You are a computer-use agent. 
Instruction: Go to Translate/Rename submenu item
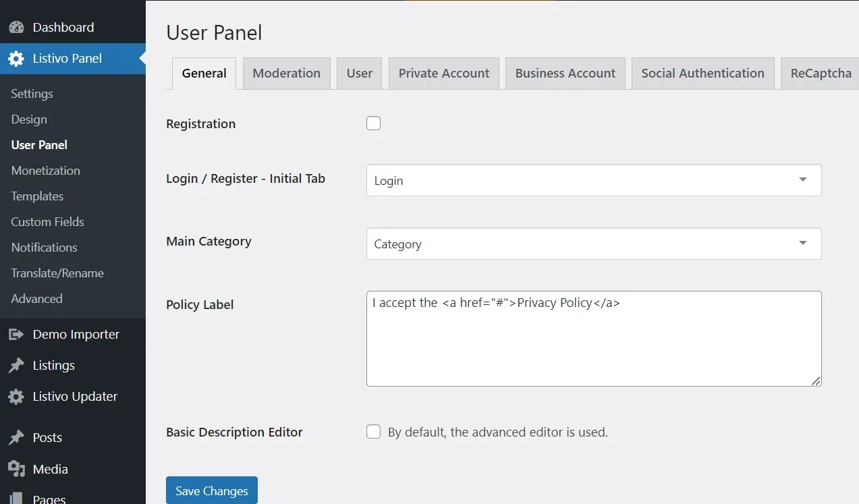click(x=57, y=273)
